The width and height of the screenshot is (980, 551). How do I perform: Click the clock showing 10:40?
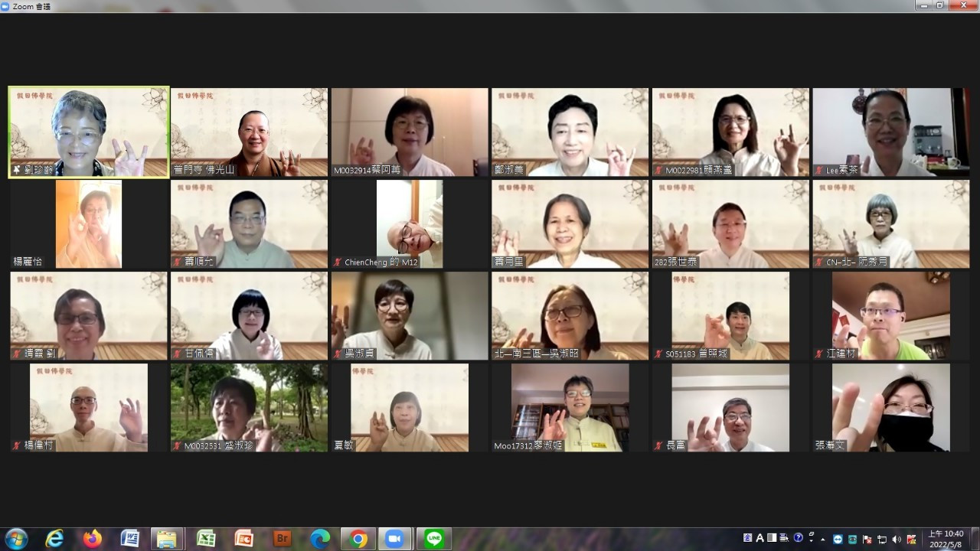point(946,539)
